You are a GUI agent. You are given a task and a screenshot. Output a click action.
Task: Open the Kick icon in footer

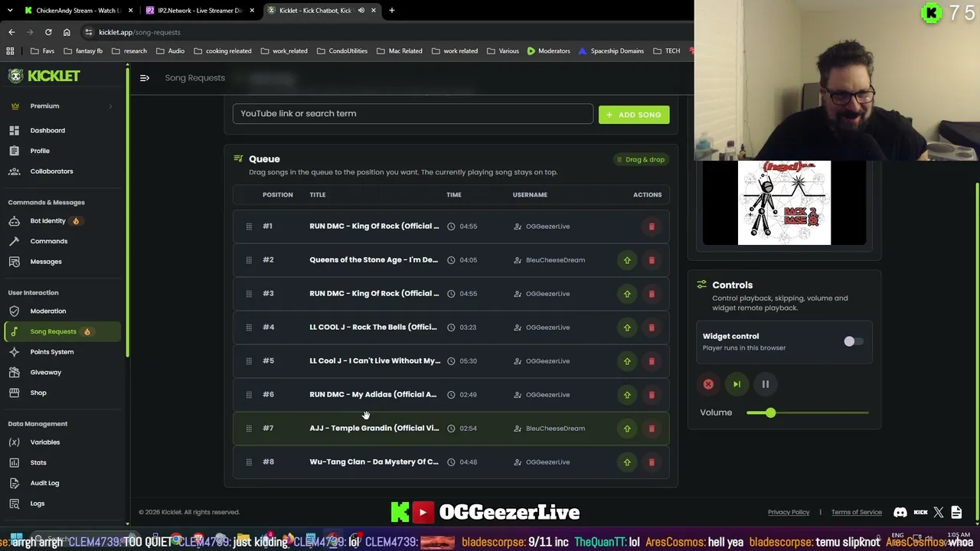920,512
